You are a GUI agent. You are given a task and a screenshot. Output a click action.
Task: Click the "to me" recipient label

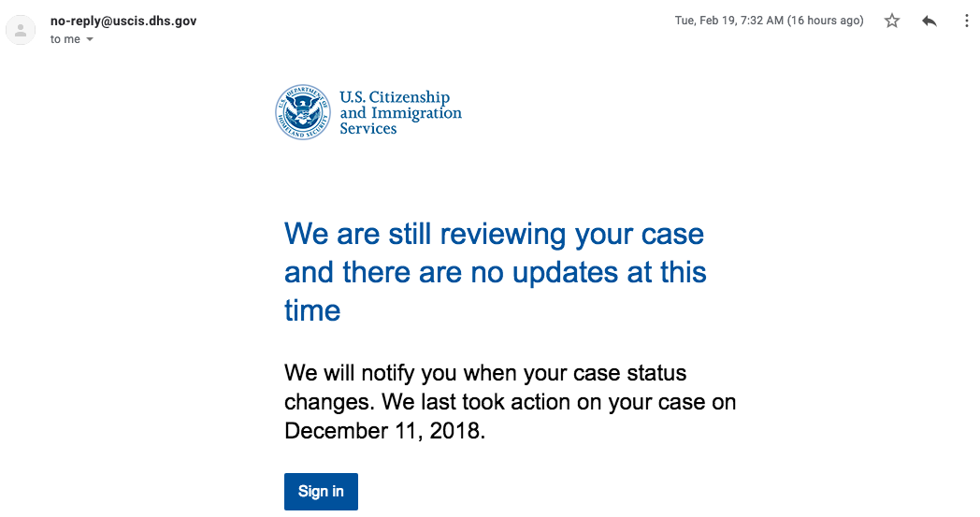[65, 39]
